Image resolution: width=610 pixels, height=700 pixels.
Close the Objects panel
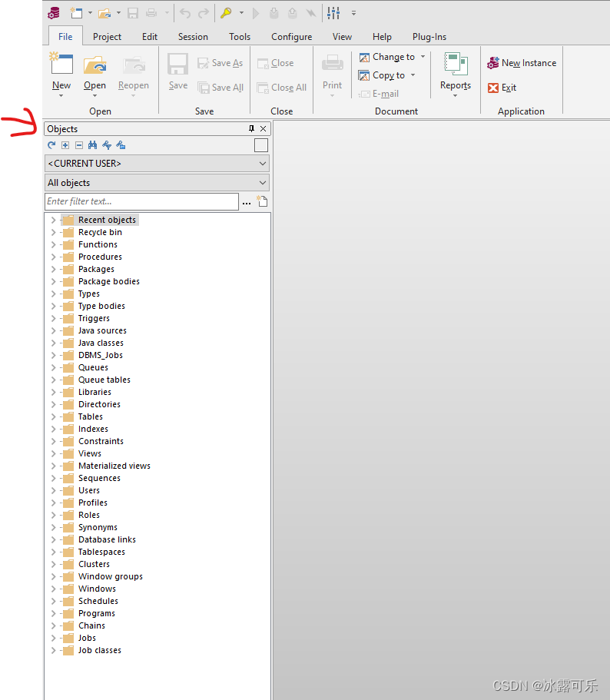click(x=264, y=128)
